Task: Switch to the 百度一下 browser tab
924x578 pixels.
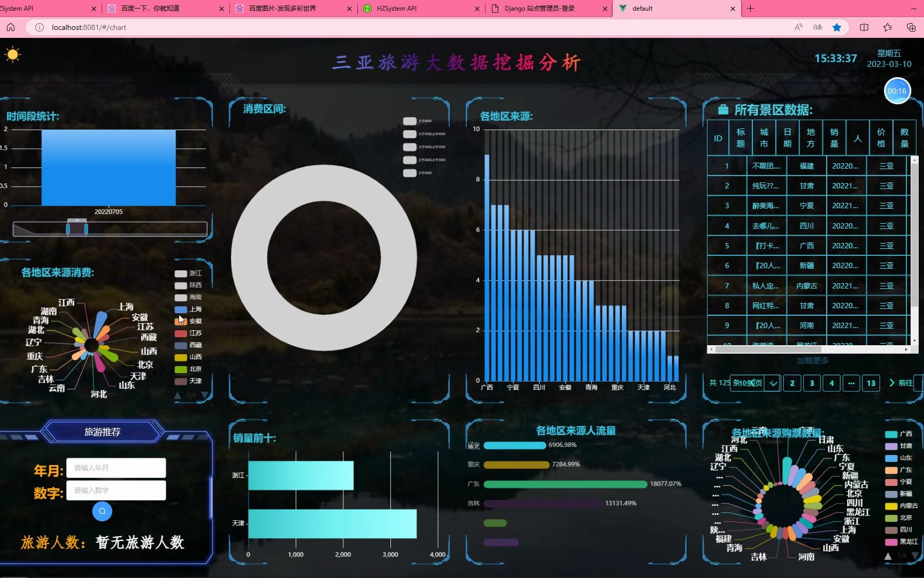Action: coord(166,9)
